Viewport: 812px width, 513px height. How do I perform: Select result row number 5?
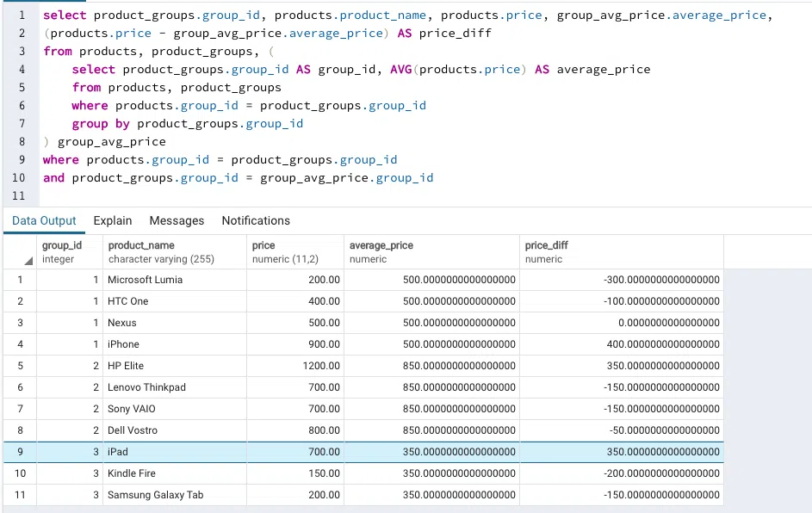pos(20,366)
